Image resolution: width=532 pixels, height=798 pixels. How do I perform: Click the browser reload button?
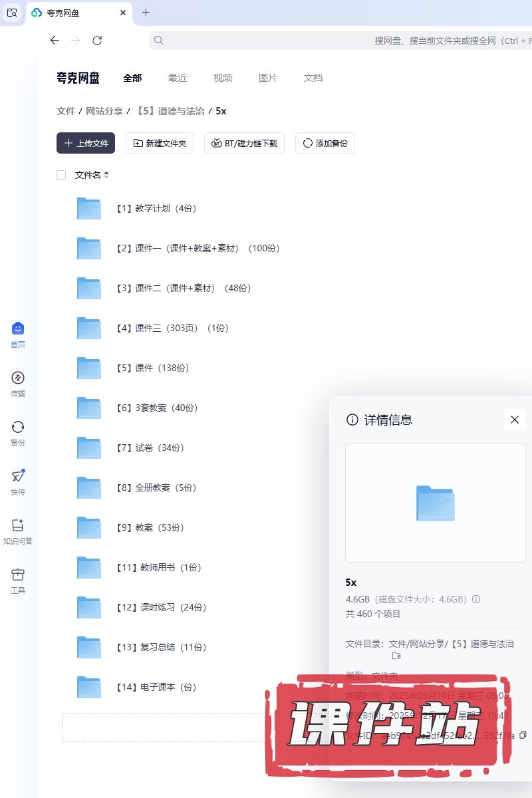click(x=97, y=41)
